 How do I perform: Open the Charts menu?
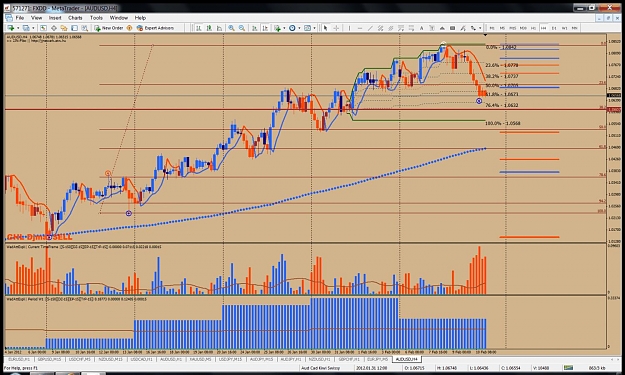coord(75,18)
